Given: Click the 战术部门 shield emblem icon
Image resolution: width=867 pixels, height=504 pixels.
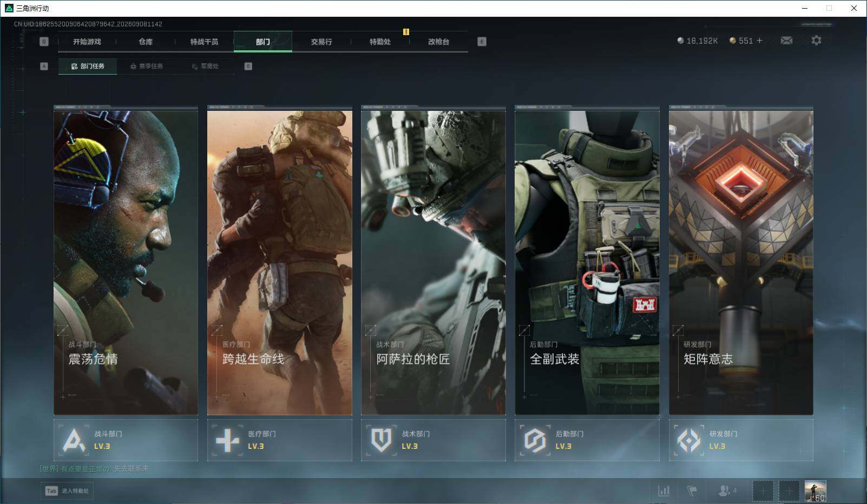Looking at the screenshot, I should (382, 440).
